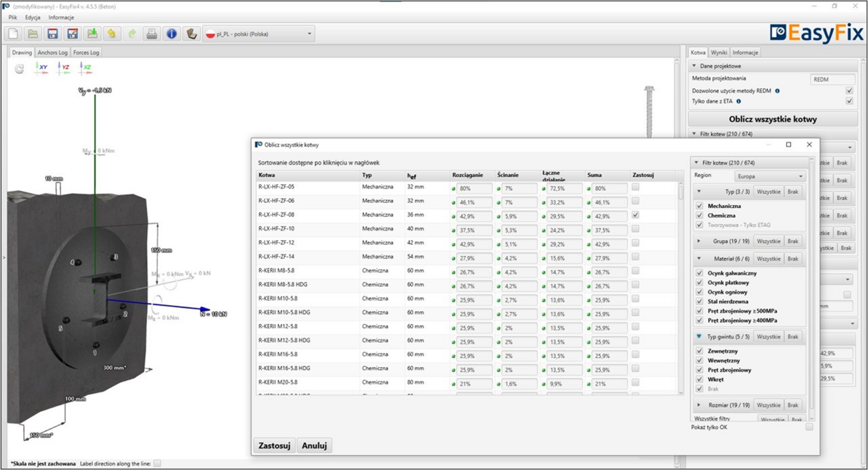Click Oblicz wszystkie kotwy button

click(x=773, y=119)
